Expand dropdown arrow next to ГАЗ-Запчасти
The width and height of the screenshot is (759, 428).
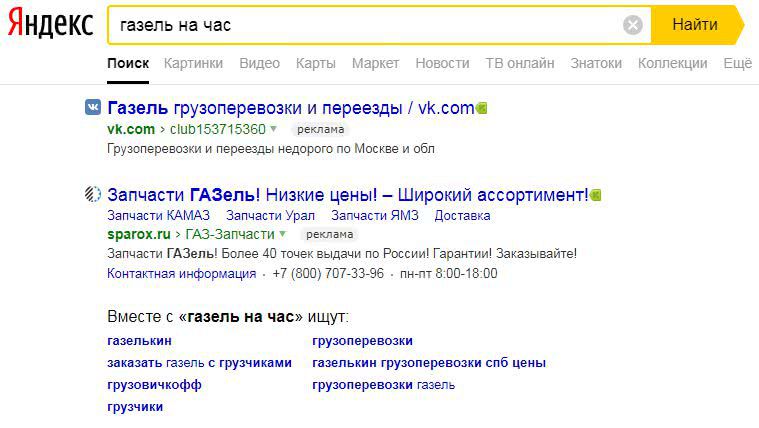[283, 234]
